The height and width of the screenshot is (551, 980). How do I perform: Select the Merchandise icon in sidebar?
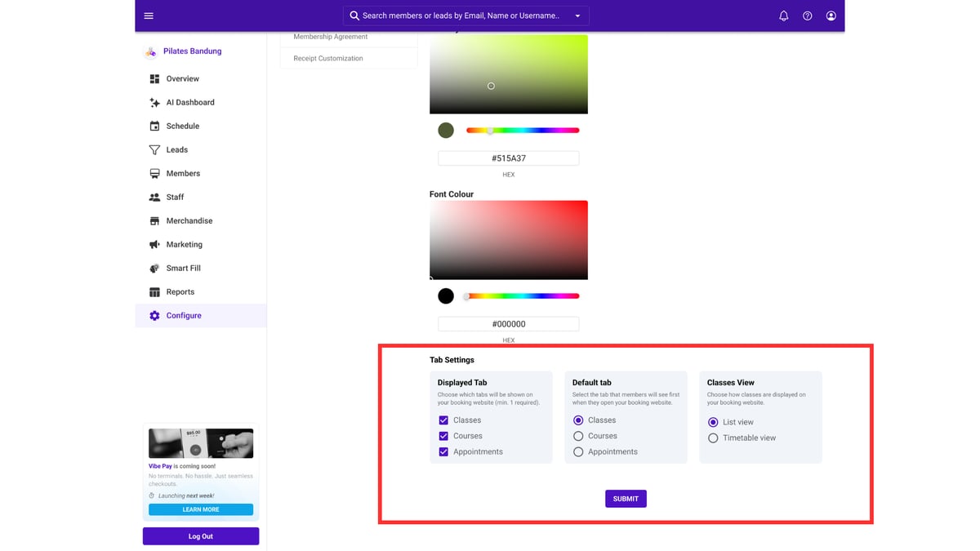pyautogui.click(x=154, y=220)
